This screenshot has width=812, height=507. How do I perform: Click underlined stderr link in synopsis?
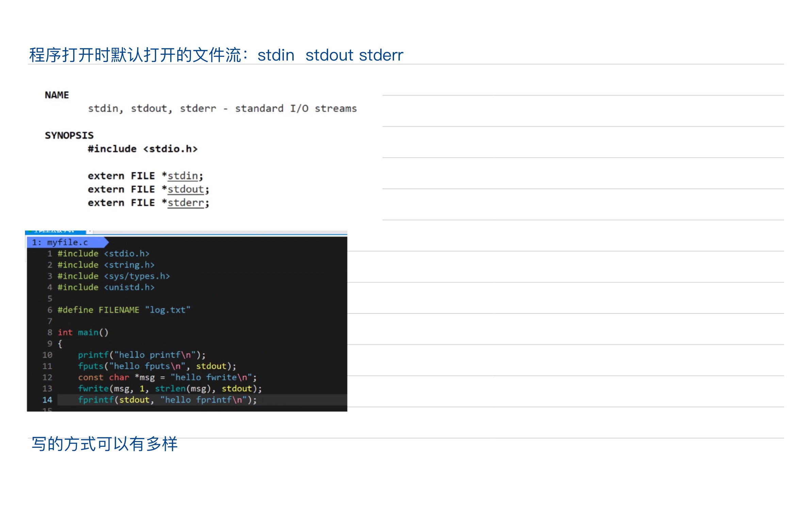(x=185, y=203)
